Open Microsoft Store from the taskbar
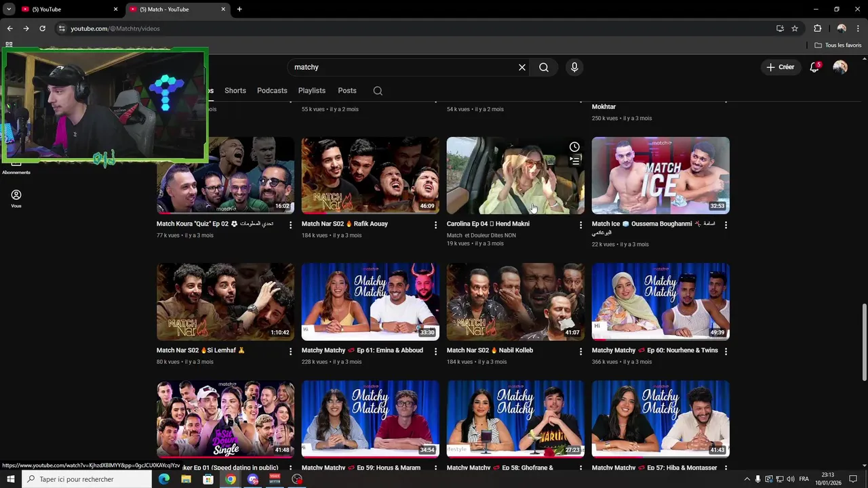 pos(208,479)
